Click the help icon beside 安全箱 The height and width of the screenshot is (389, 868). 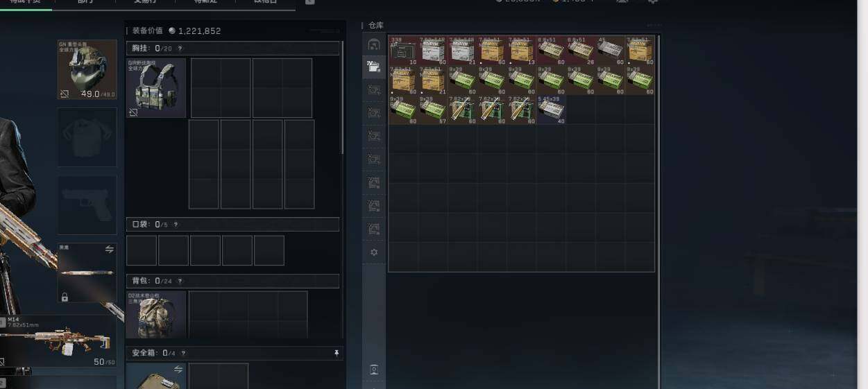click(x=183, y=353)
